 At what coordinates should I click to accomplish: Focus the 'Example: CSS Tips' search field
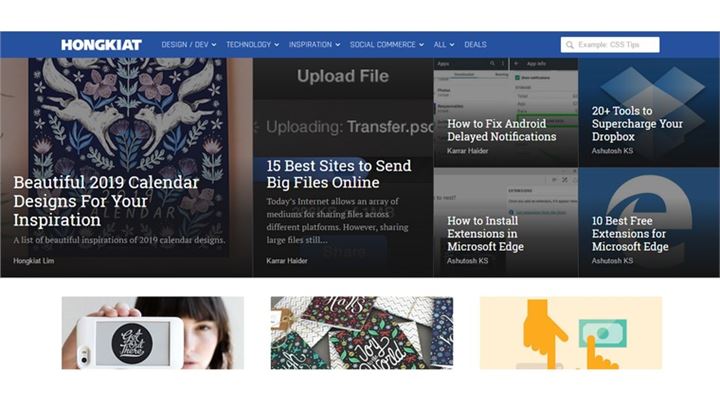614,45
